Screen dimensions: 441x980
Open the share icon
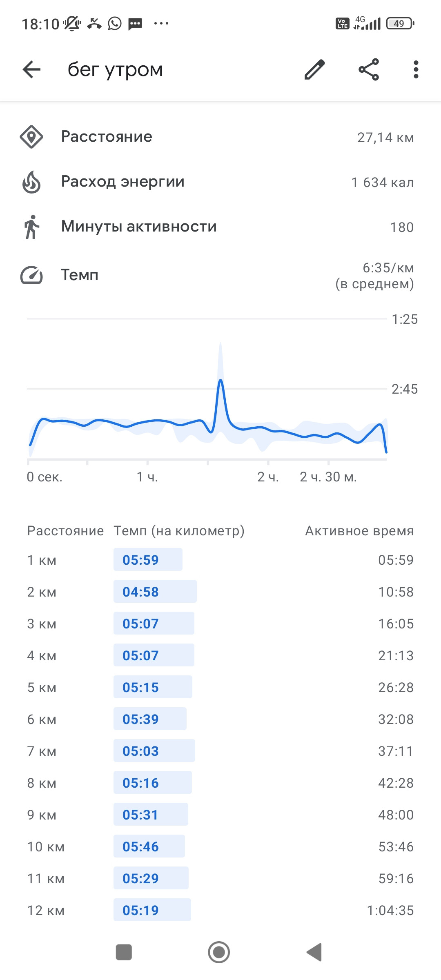[x=369, y=69]
